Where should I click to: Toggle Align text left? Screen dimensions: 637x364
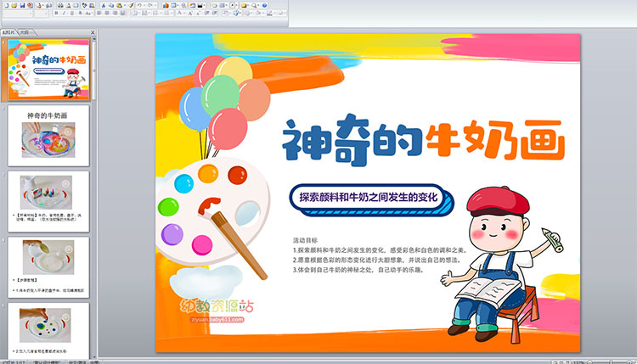[99, 13]
